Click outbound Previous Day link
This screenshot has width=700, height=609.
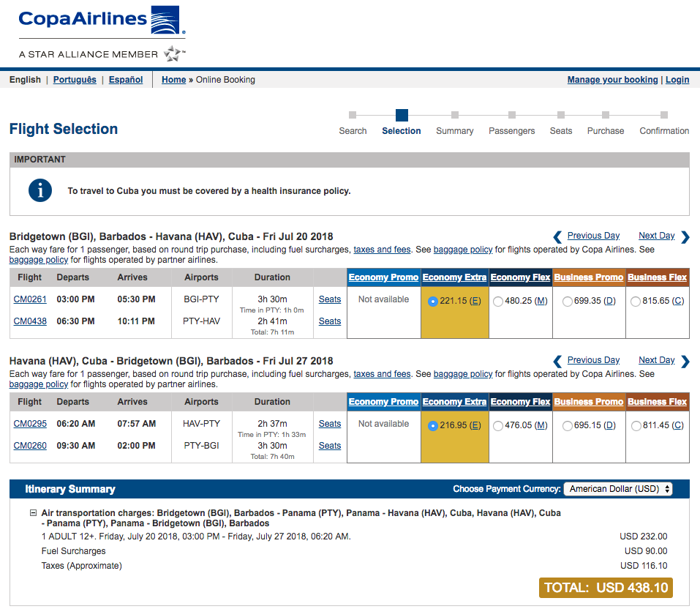pyautogui.click(x=593, y=236)
